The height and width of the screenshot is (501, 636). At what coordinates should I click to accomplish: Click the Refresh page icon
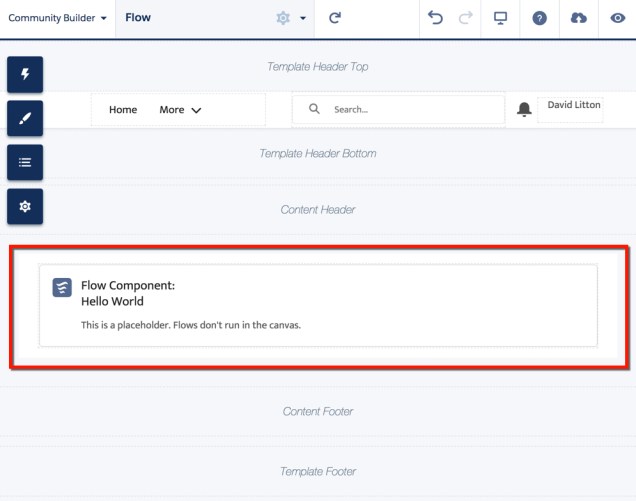click(335, 18)
